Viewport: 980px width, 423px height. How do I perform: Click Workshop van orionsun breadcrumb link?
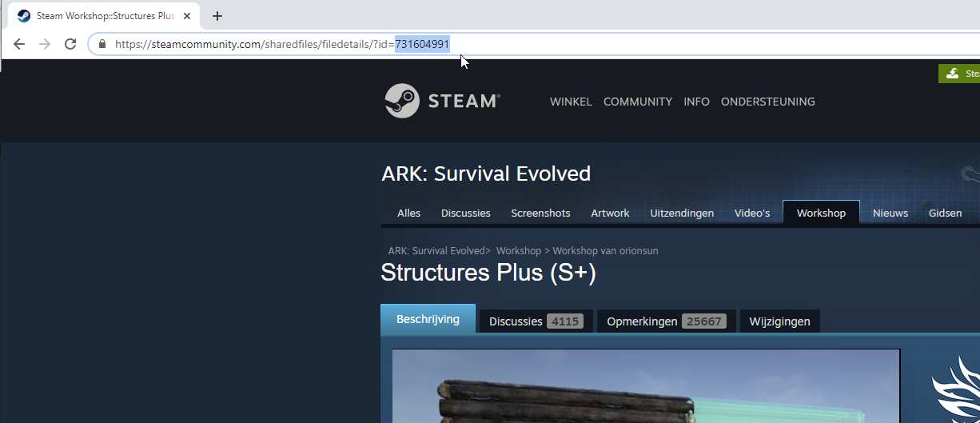pyautogui.click(x=605, y=251)
